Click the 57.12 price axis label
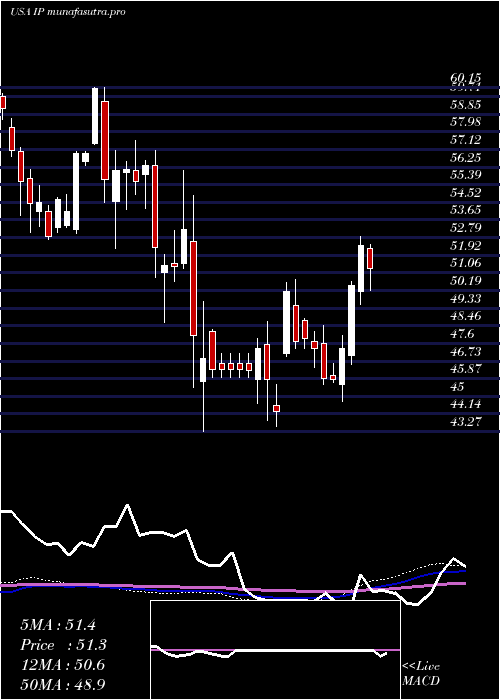Image resolution: width=500 pixels, height=700 pixels. (x=465, y=140)
